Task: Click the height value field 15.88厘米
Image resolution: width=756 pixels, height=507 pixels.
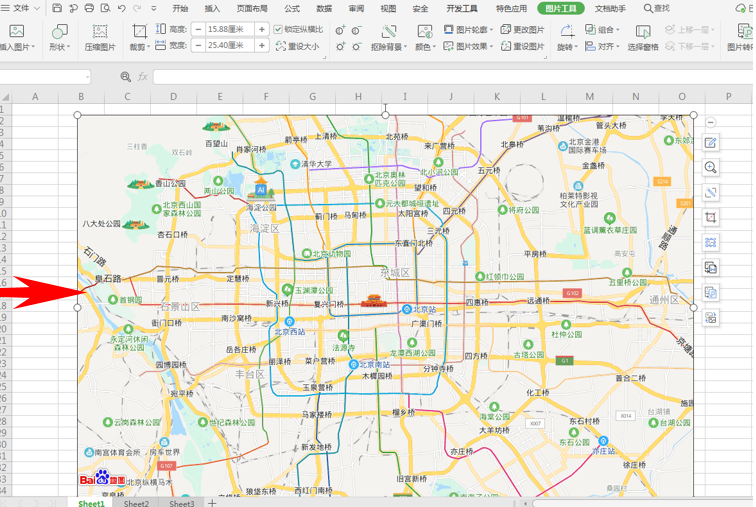Action: point(230,29)
